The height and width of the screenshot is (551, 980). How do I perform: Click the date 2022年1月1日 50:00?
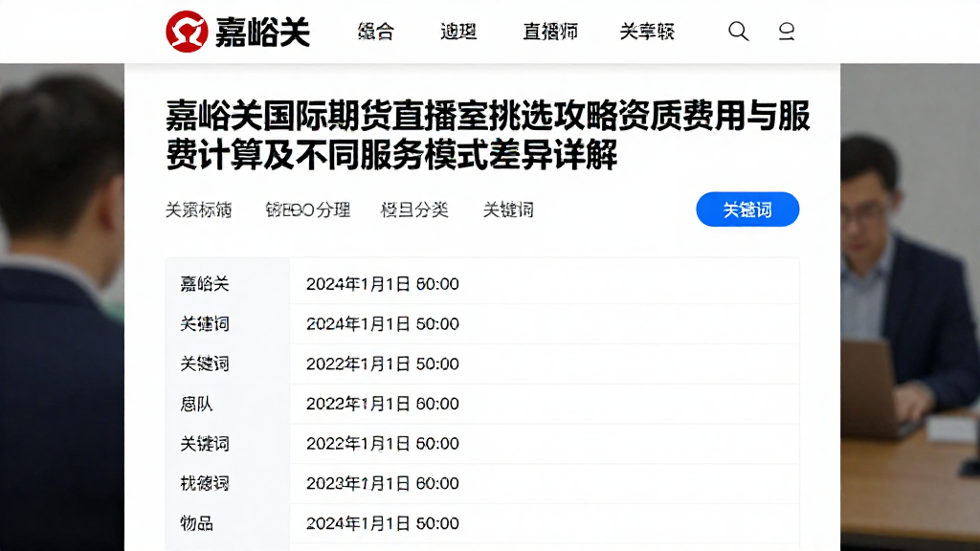383,364
